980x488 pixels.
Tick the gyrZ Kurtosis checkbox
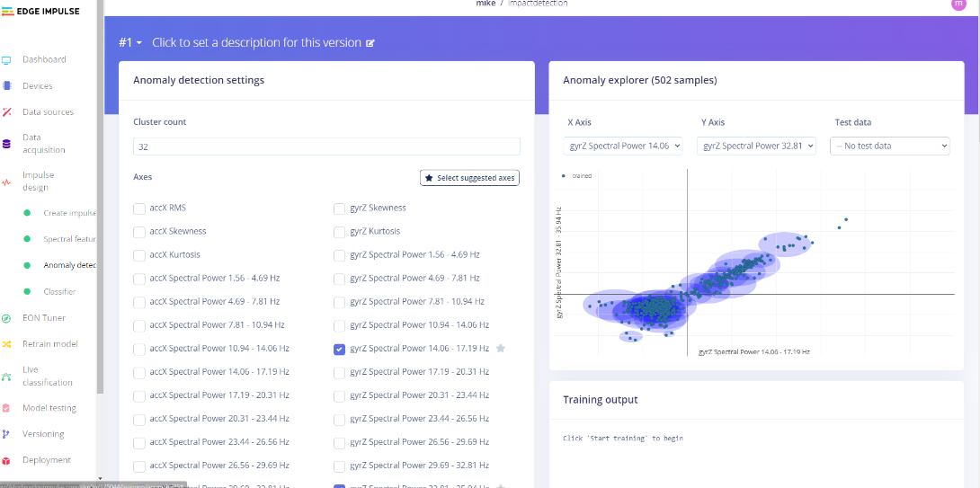click(x=339, y=232)
